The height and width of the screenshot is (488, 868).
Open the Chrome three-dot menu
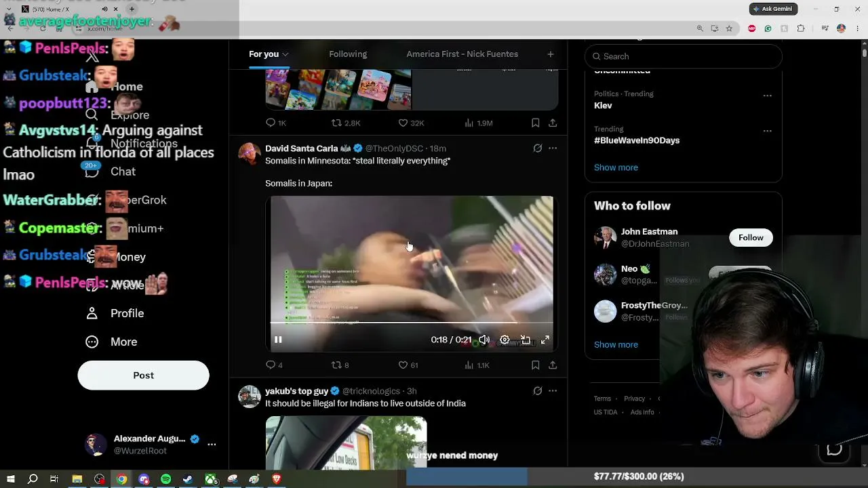pos(859,28)
